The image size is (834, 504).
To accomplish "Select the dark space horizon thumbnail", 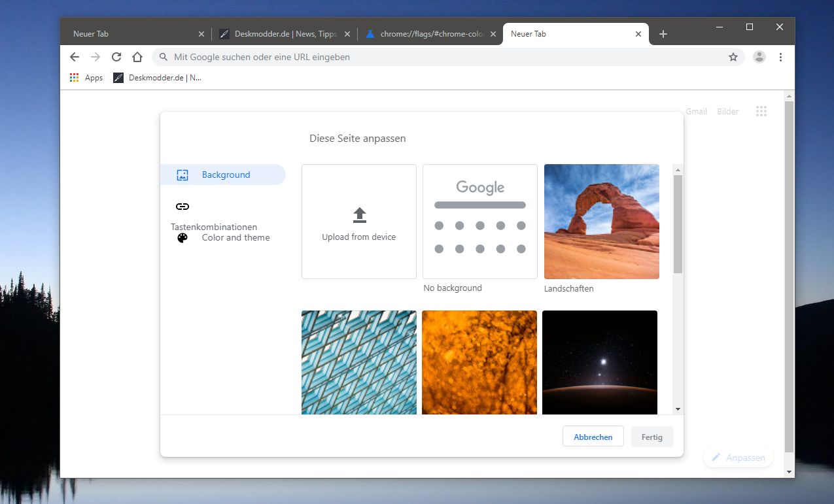I will click(600, 362).
